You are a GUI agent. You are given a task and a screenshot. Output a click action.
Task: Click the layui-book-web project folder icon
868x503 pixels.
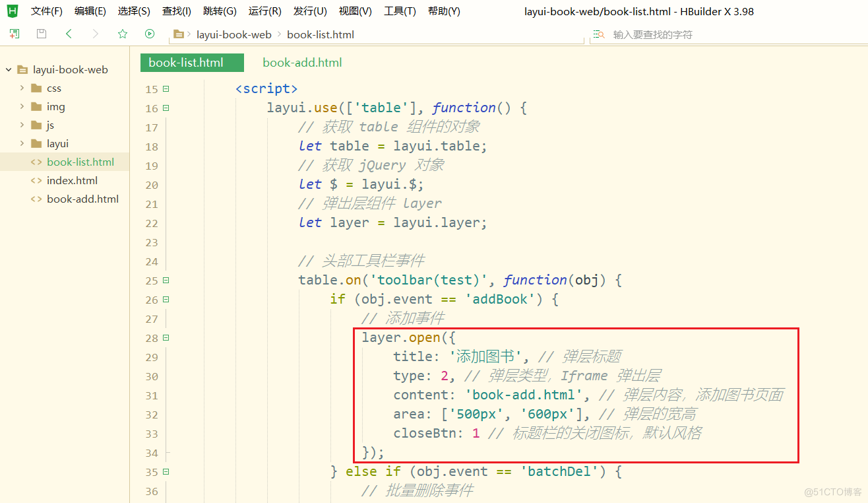click(22, 69)
